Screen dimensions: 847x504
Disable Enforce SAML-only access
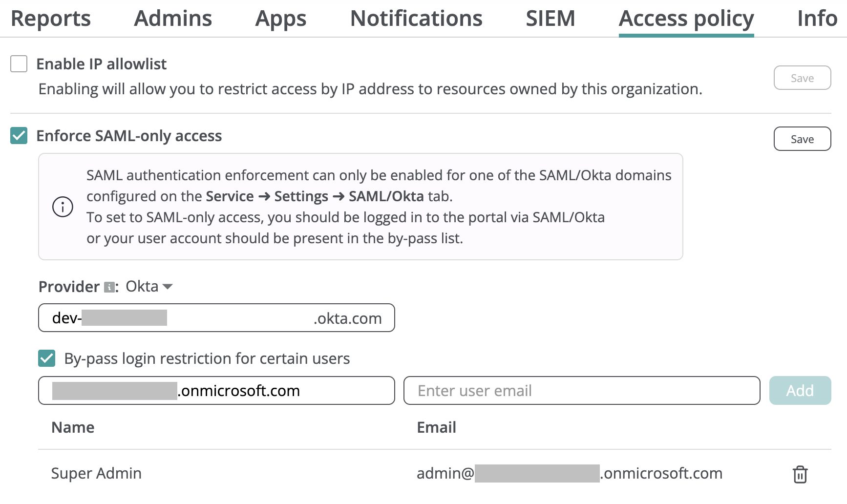click(18, 136)
